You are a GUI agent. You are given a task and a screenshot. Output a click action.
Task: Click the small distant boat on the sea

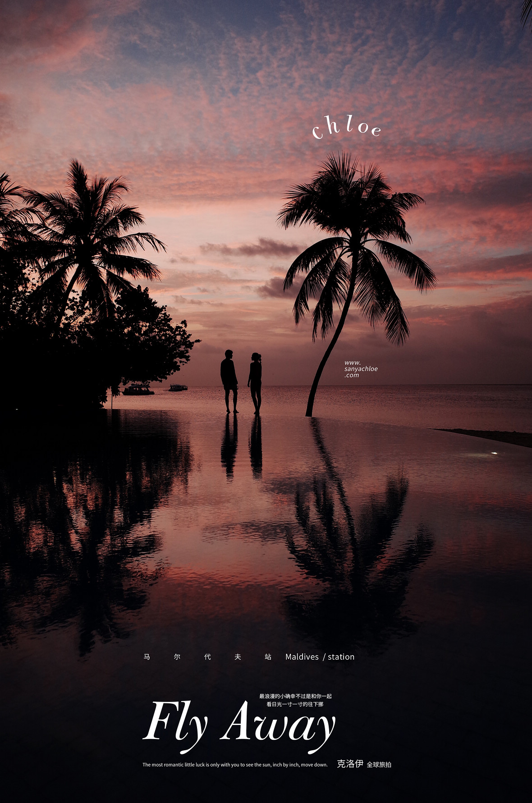[x=178, y=388]
